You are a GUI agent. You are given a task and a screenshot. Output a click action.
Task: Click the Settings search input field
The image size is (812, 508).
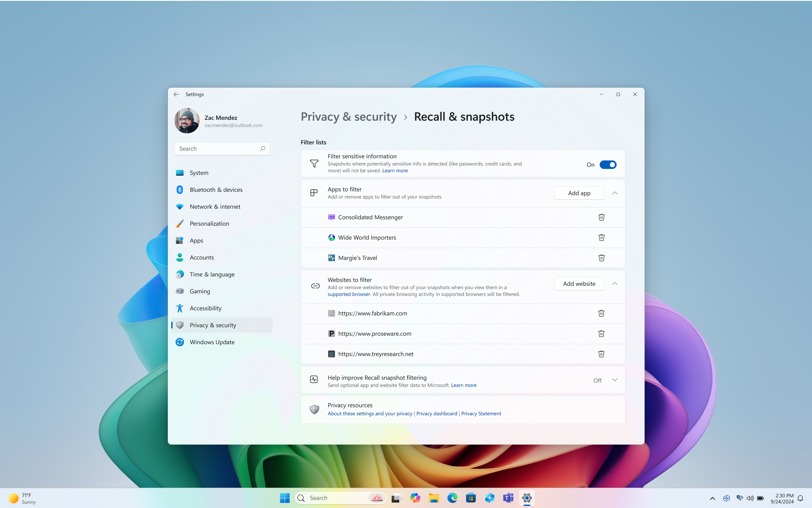click(222, 148)
